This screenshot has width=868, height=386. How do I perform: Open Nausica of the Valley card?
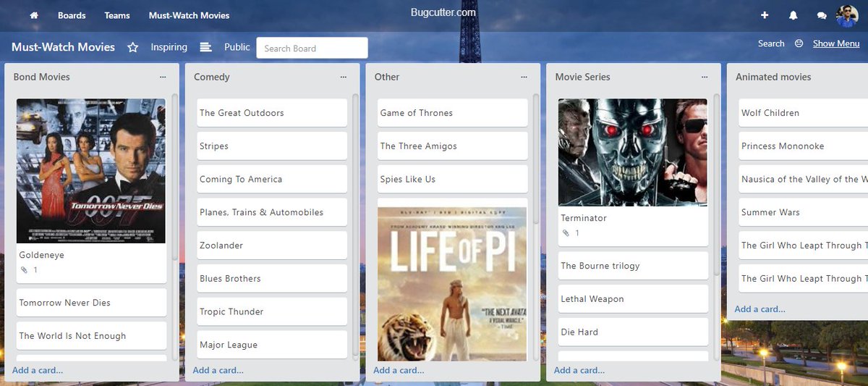tap(803, 180)
